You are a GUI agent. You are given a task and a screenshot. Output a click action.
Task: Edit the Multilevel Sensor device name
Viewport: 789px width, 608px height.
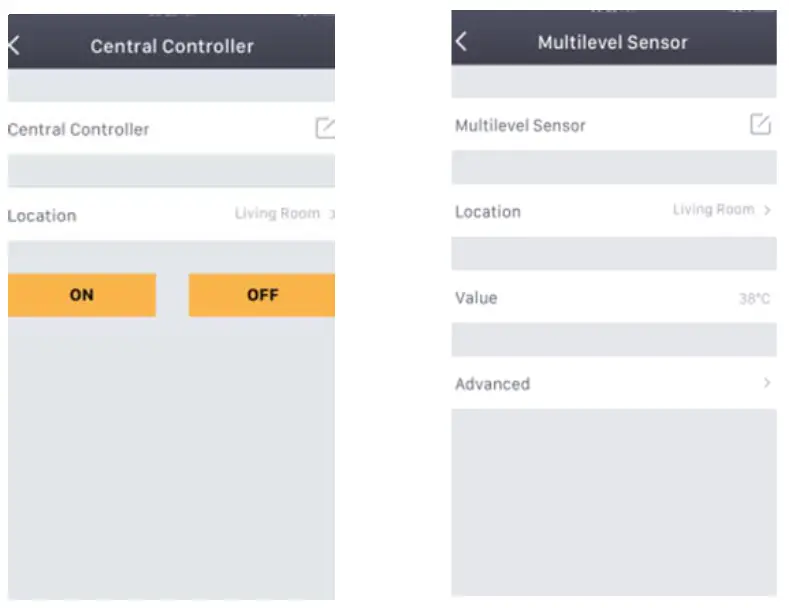(x=760, y=124)
